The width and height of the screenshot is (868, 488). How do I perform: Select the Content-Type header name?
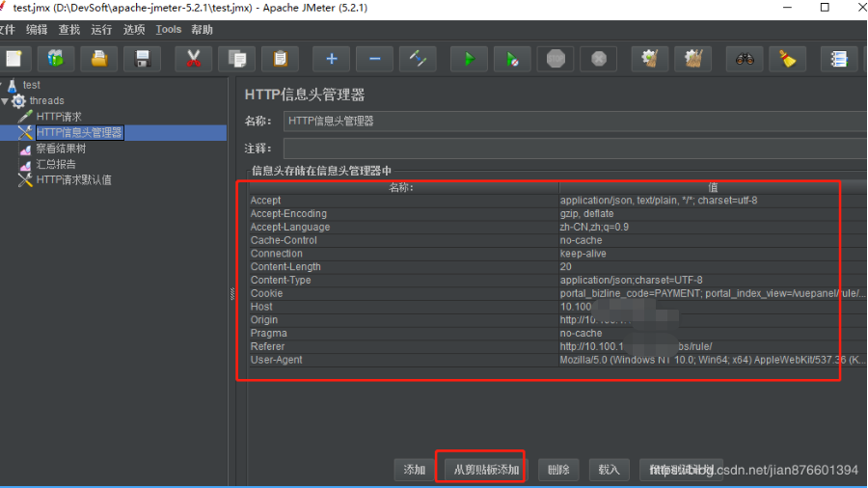coord(281,280)
